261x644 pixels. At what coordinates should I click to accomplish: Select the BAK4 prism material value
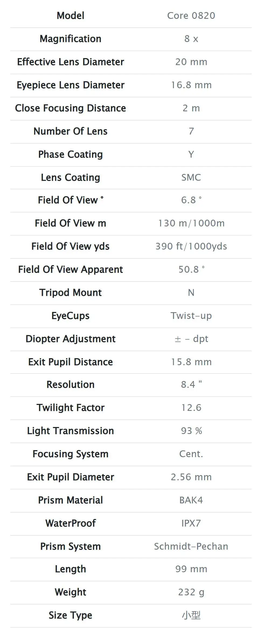tap(191, 500)
